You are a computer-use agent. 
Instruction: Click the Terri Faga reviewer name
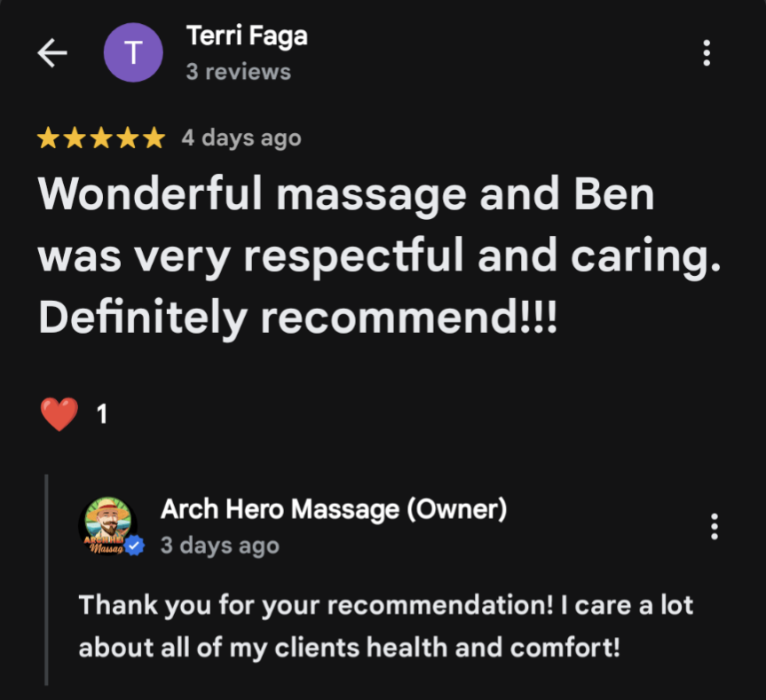[x=247, y=35]
